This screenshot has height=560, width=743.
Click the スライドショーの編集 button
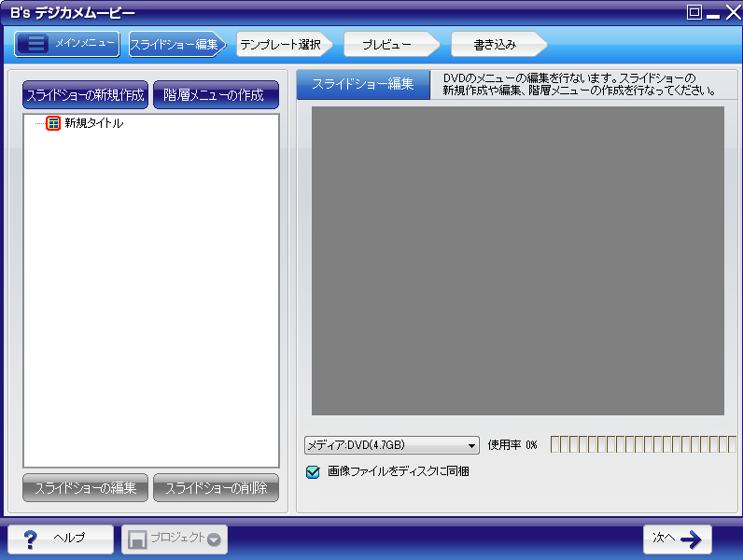tap(85, 487)
